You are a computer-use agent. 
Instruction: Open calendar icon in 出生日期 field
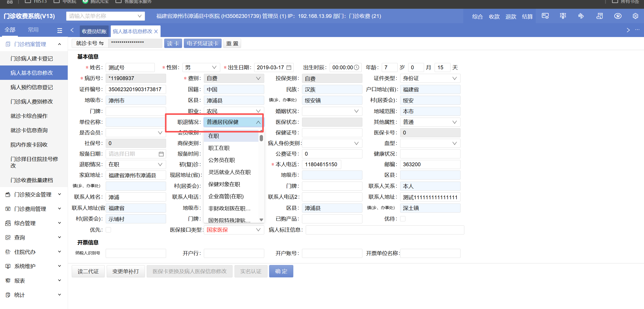coord(289,67)
